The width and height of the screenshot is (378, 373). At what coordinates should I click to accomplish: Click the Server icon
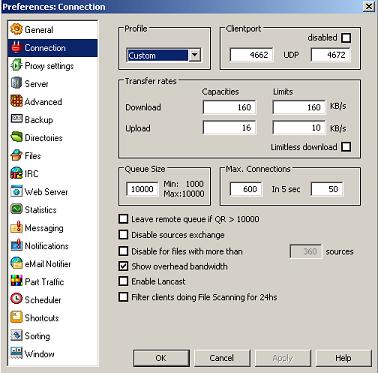coord(16,83)
